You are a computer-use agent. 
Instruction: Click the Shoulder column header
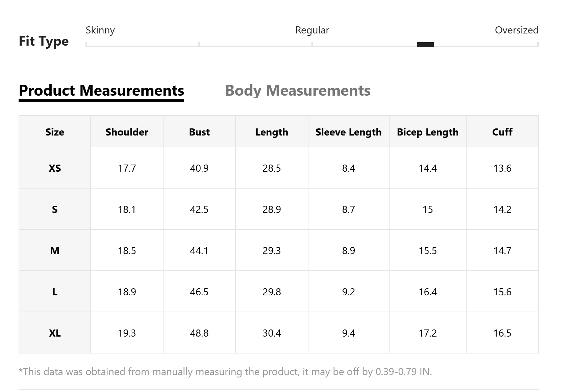click(x=127, y=132)
